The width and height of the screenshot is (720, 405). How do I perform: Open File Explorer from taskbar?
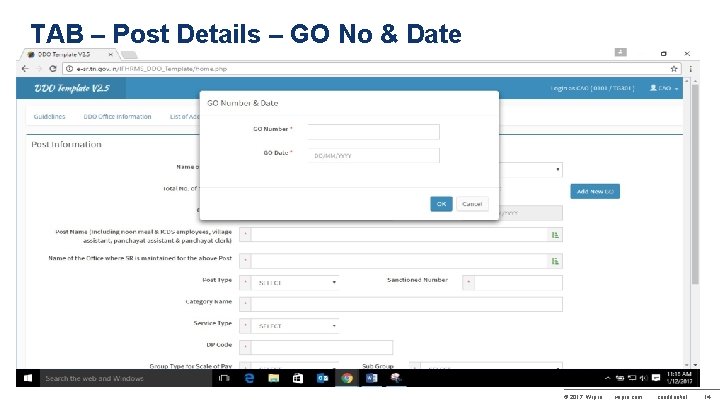pos(274,378)
